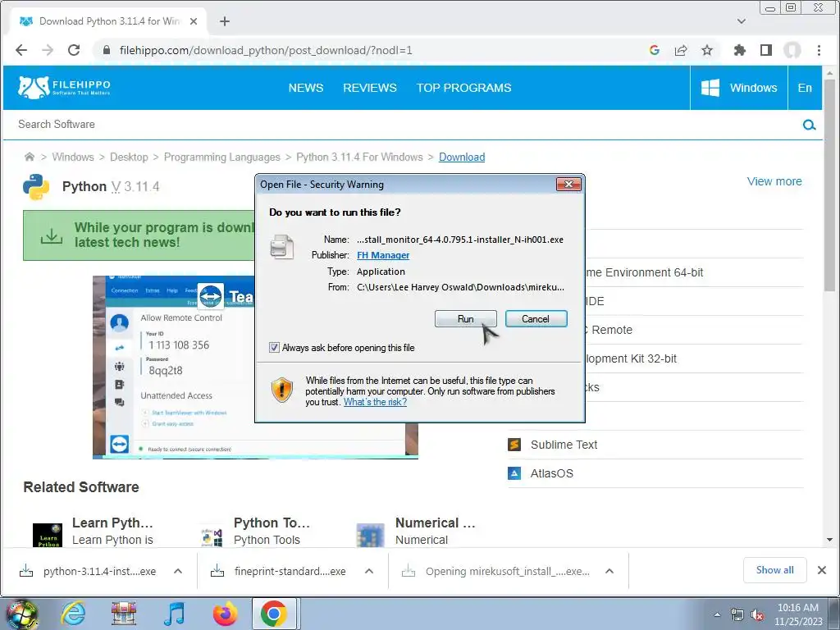Open AtlasOS from the list
Screen dimensions: 840x630
click(552, 473)
